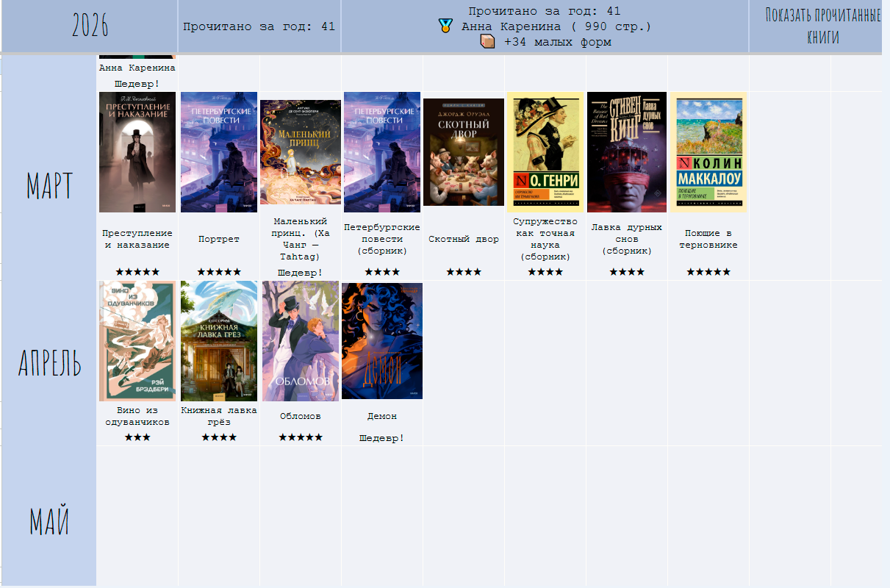Click the 'Скотный двор' title text
This screenshot has width=890, height=588.
[464, 239]
